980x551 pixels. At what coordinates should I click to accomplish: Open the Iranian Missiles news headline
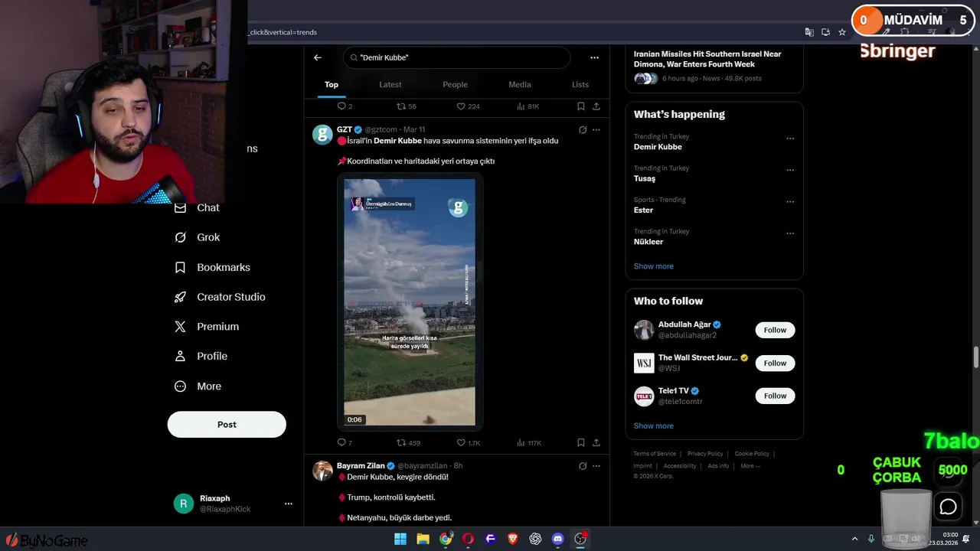click(707, 59)
